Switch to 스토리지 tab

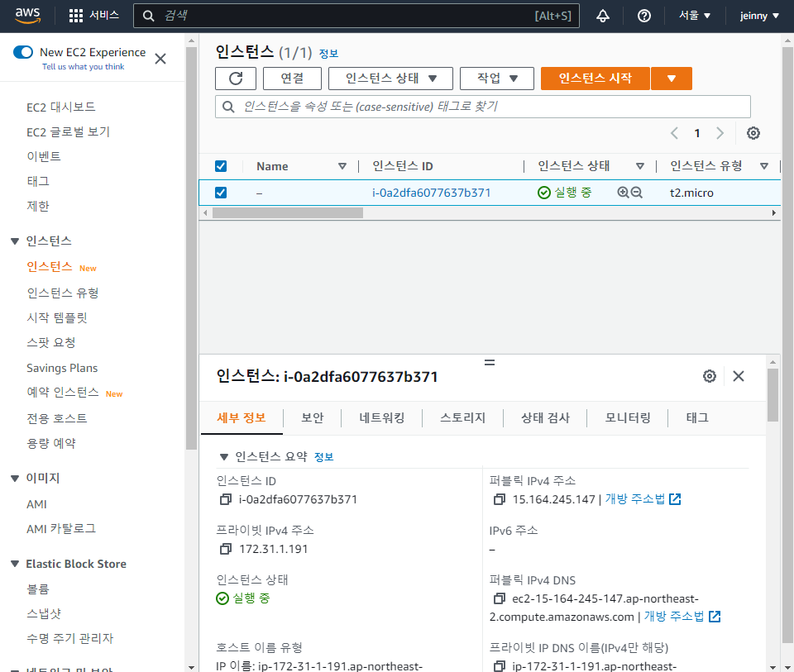pos(463,418)
